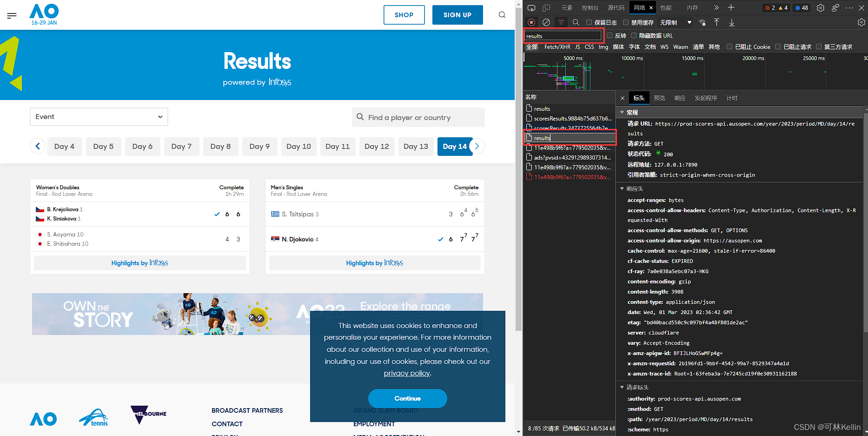The image size is (868, 436).
Task: Switch to the Performance (性能) tab
Action: pyautogui.click(x=666, y=8)
